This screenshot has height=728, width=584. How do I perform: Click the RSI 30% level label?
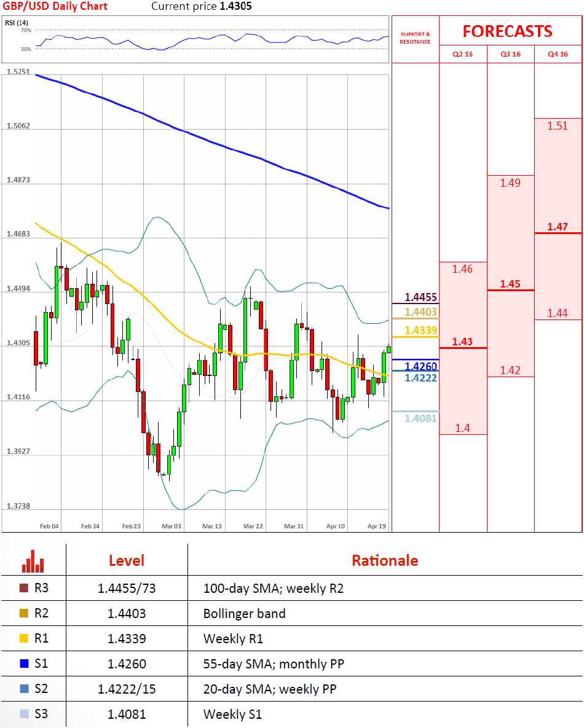coord(26,49)
